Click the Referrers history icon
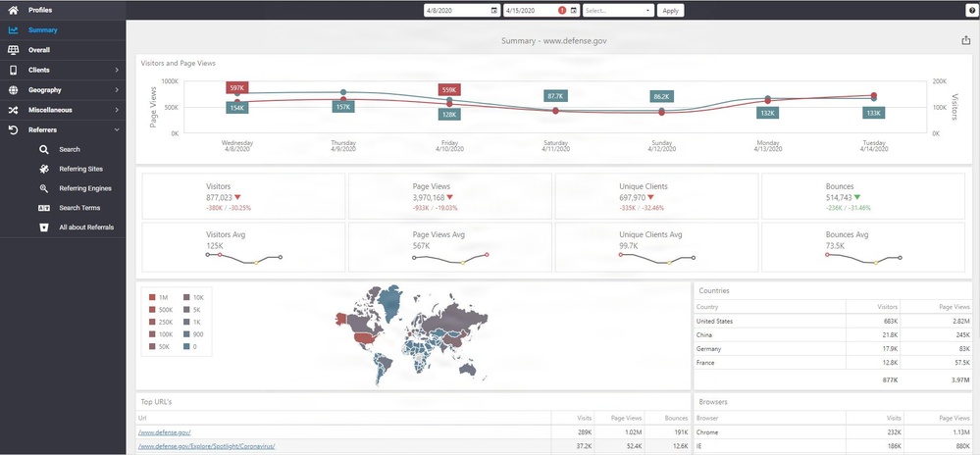The image size is (980, 455). click(13, 130)
